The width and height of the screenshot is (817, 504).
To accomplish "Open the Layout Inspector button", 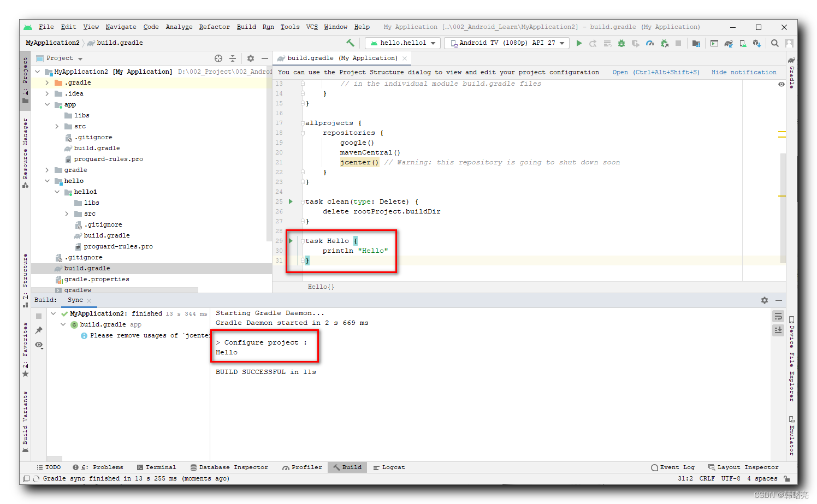I will coord(743,467).
